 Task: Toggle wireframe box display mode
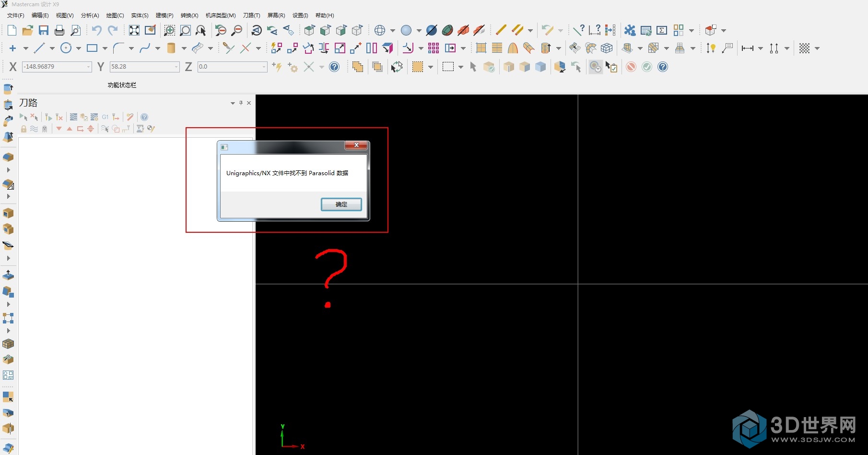pyautogui.click(x=509, y=67)
